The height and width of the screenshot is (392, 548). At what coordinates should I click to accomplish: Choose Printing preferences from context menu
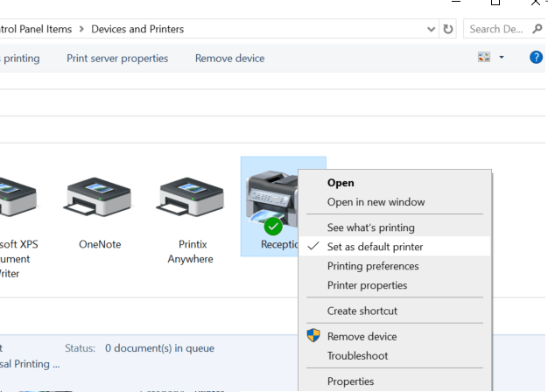pyautogui.click(x=373, y=266)
